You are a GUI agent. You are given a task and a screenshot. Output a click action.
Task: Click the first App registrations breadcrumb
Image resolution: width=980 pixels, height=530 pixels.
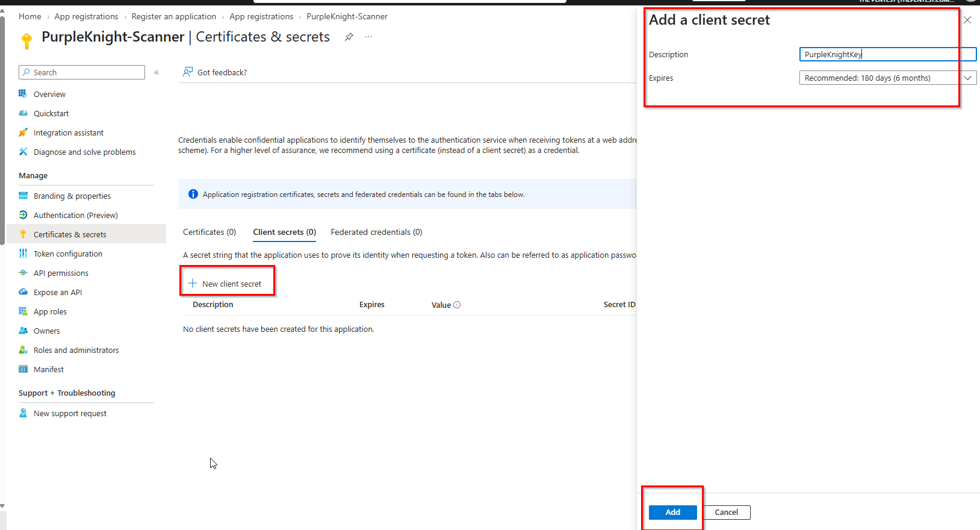click(86, 16)
